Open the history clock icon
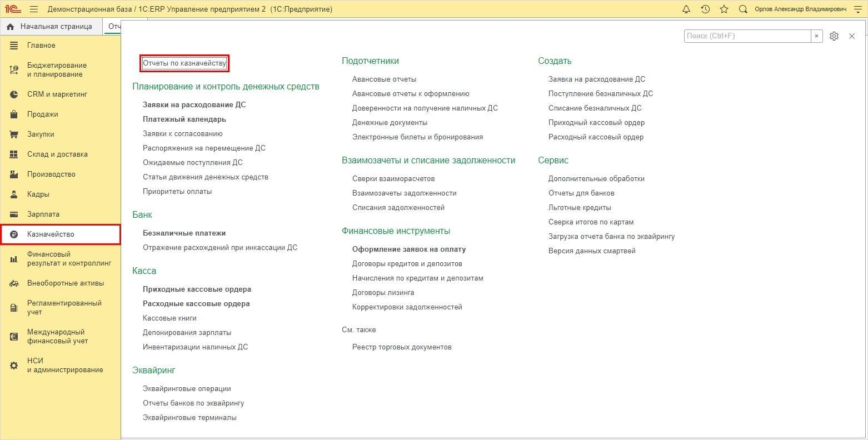 coord(705,9)
